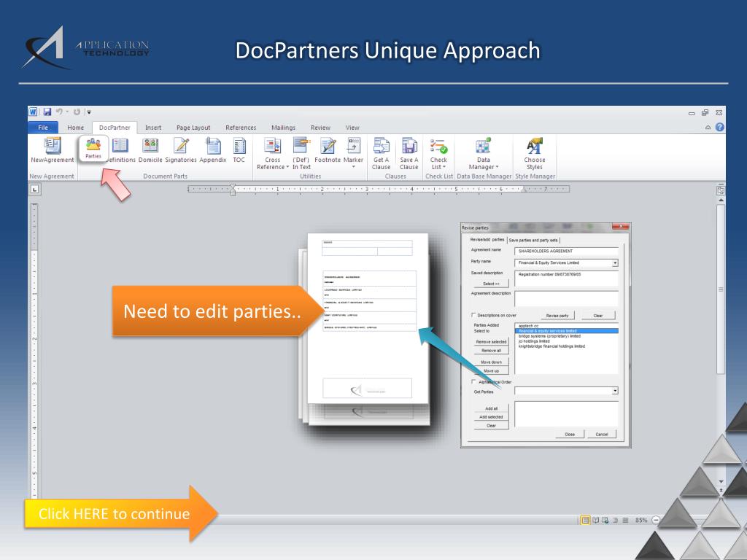Minimize the ribbon caret icon
This screenshot has height=560, width=747.
point(708,127)
